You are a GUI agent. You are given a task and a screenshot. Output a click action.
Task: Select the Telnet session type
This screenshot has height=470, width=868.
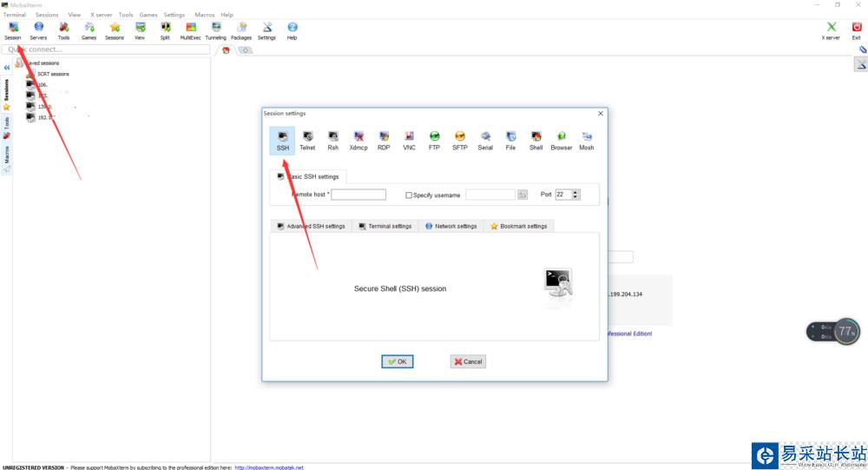point(307,141)
